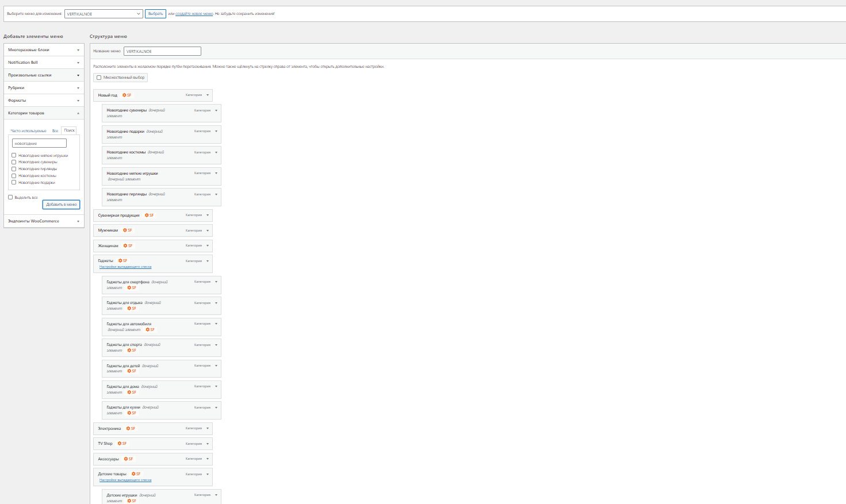The image size is (846, 504).
Task: Click the Выбрать button
Action: click(x=155, y=14)
